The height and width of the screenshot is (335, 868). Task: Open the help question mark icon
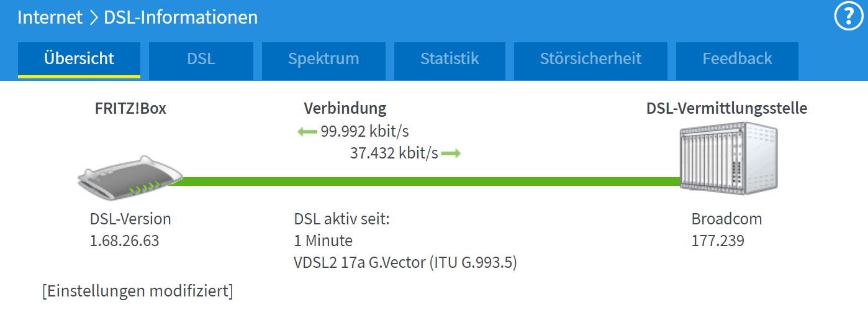(x=848, y=17)
